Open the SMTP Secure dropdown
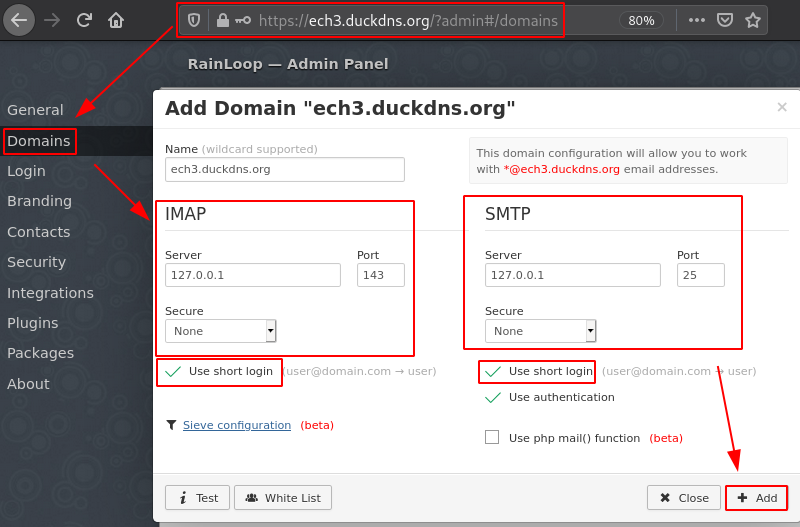Viewport: 800px width, 527px height. 540,331
